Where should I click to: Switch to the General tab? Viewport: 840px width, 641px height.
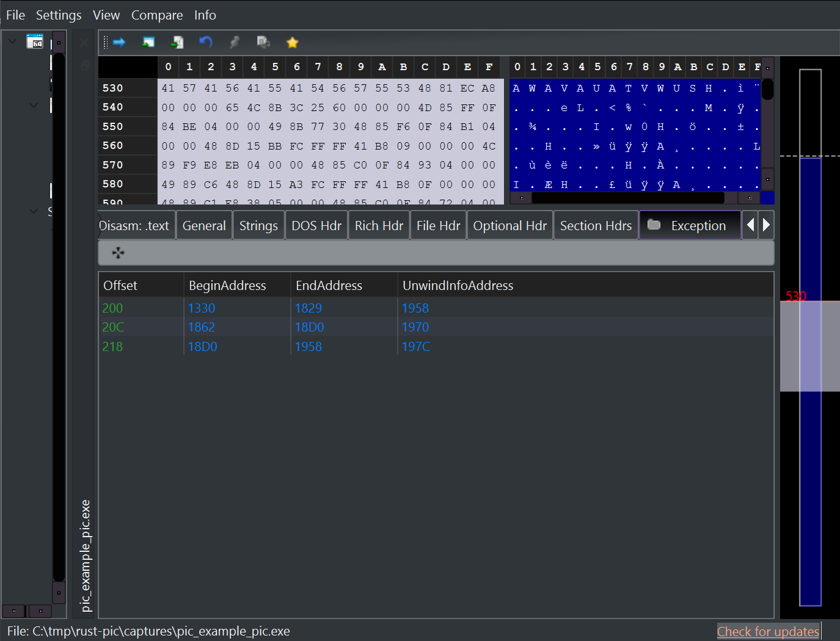[204, 225]
